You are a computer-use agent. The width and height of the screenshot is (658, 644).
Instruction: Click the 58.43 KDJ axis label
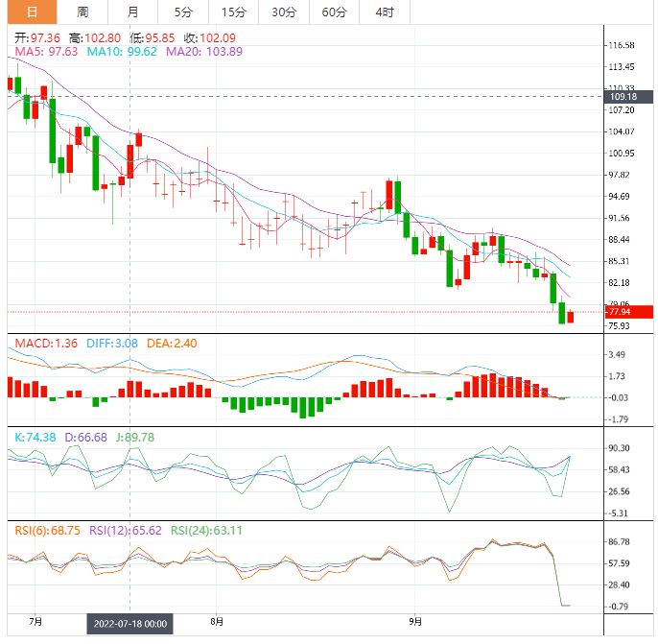(x=619, y=470)
